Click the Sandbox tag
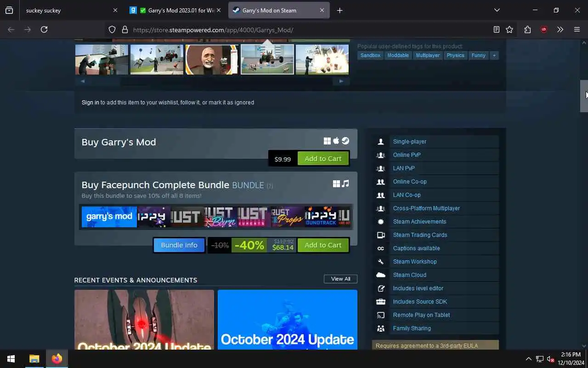 (x=370, y=55)
